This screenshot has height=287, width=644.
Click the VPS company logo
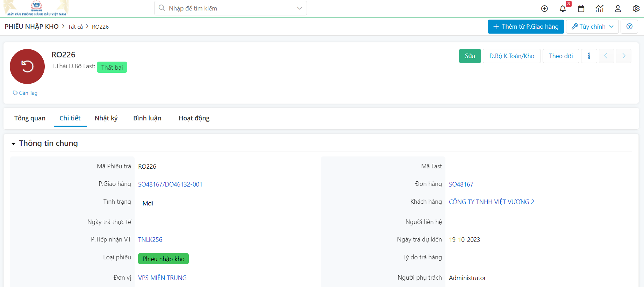point(36,8)
